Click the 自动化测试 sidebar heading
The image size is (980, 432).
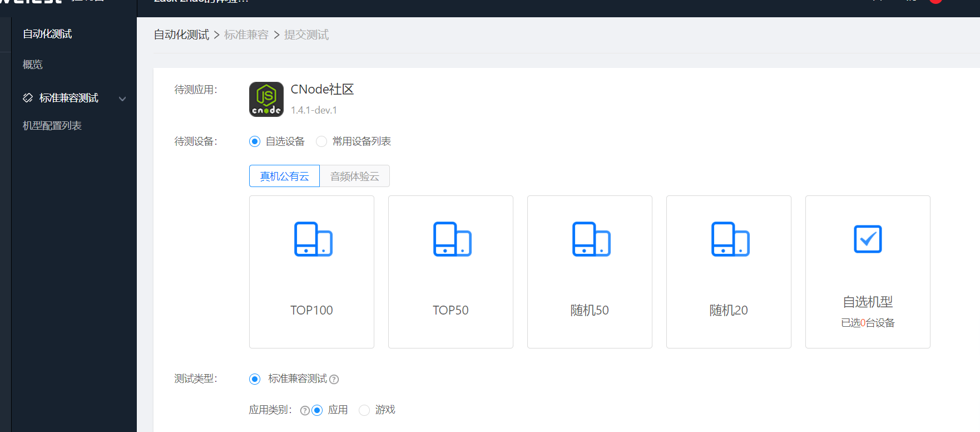(x=47, y=34)
